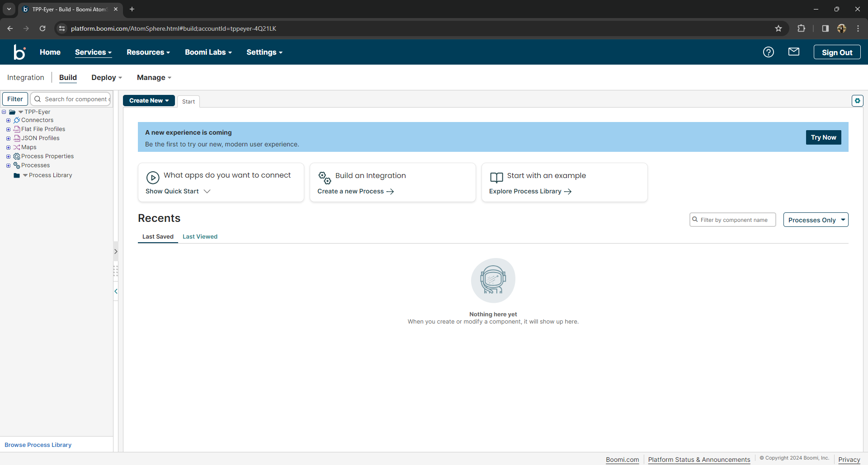Click the Boomi logo
The width and height of the screenshot is (868, 465).
pos(19,52)
